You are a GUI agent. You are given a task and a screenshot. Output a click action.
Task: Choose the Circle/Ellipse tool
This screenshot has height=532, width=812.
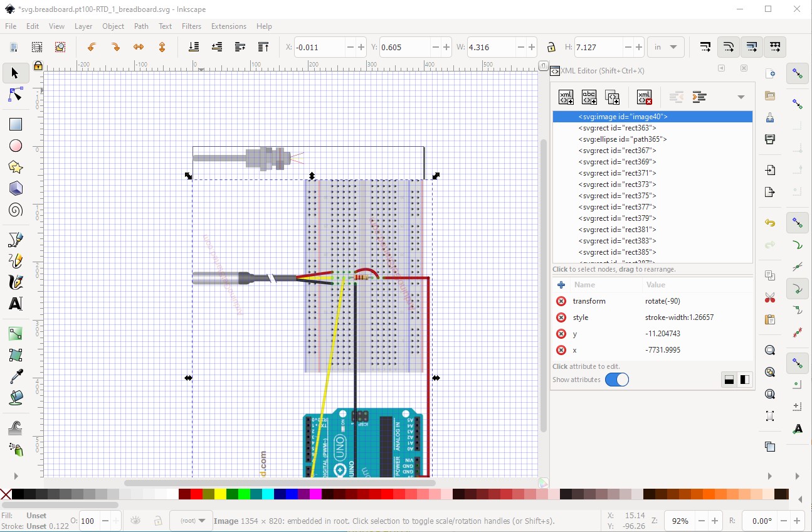(16, 146)
